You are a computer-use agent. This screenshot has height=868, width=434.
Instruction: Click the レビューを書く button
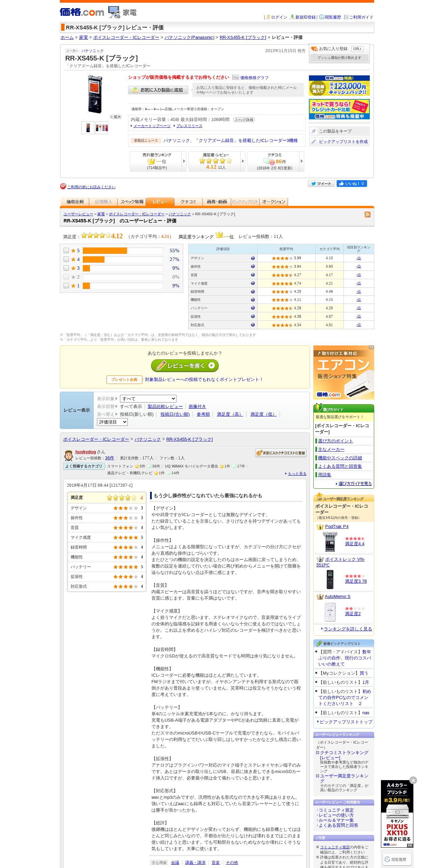point(185,365)
